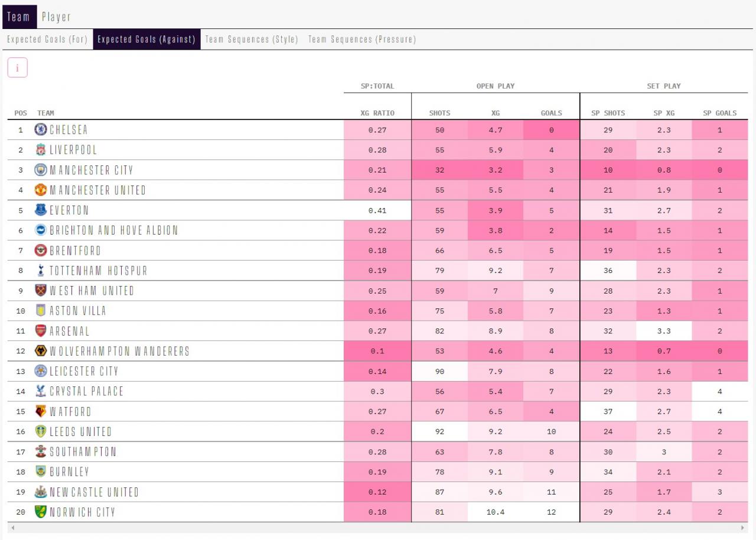
Task: Click Wolverhampton's 0.1 XG ratio cell
Action: [377, 351]
